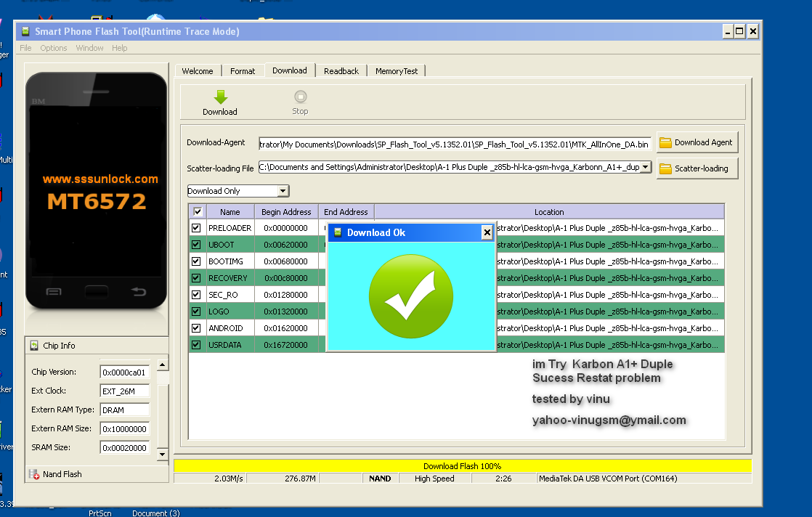Click the Extern RAM Size value field
Viewport: 812px width, 517px height.
coord(124,428)
